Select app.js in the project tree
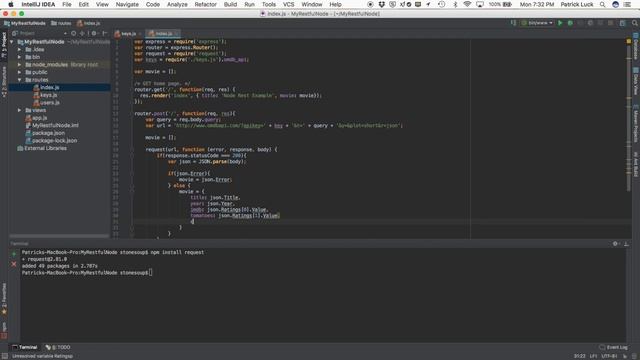Screen dimensions: 640x360 pos(36,118)
